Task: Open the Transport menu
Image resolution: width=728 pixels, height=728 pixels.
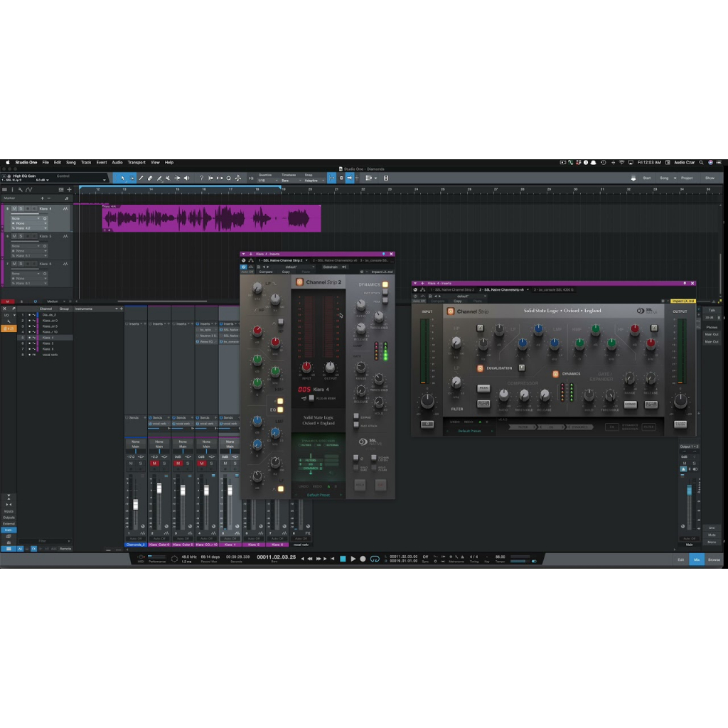Action: click(136, 163)
